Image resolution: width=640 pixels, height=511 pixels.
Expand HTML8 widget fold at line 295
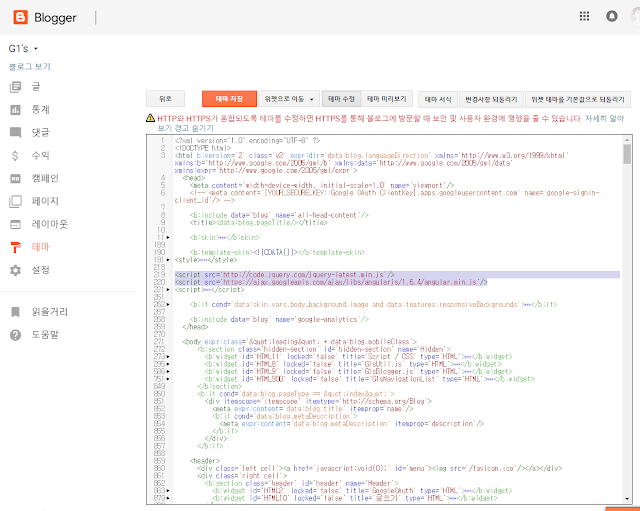[168, 364]
